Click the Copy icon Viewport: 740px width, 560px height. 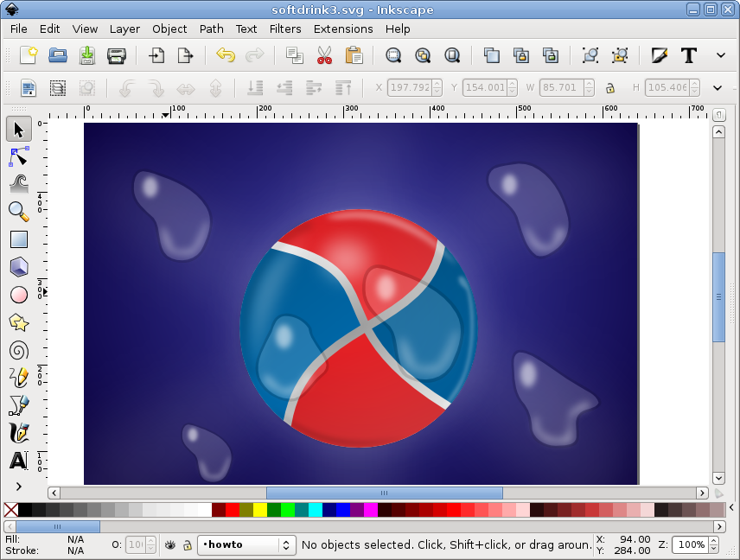(x=295, y=55)
